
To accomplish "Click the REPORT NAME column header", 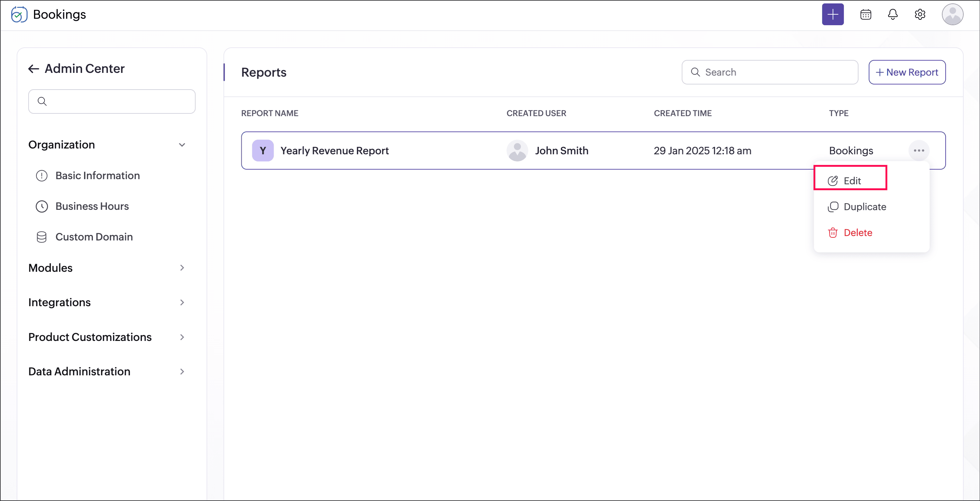I will (x=270, y=113).
